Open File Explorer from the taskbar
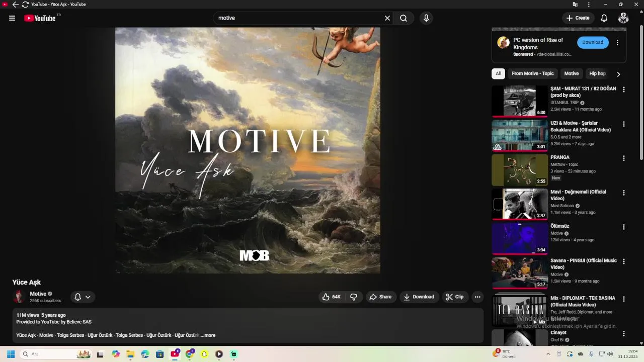Image resolution: width=644 pixels, height=362 pixels. point(130,354)
